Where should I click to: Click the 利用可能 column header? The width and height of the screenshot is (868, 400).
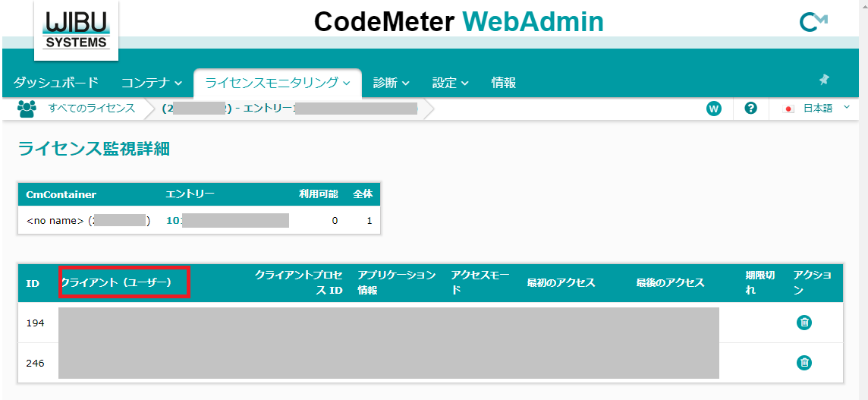[x=318, y=194]
